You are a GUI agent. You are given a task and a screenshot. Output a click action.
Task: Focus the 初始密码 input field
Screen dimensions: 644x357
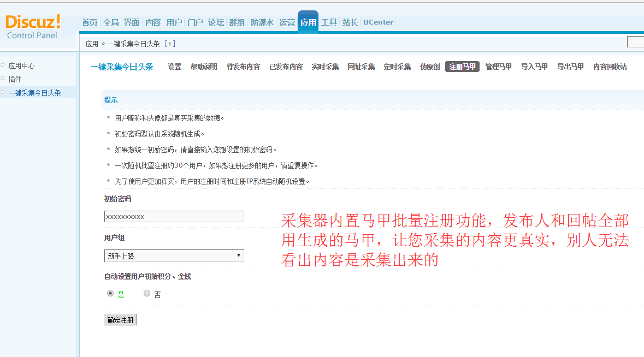click(x=174, y=216)
